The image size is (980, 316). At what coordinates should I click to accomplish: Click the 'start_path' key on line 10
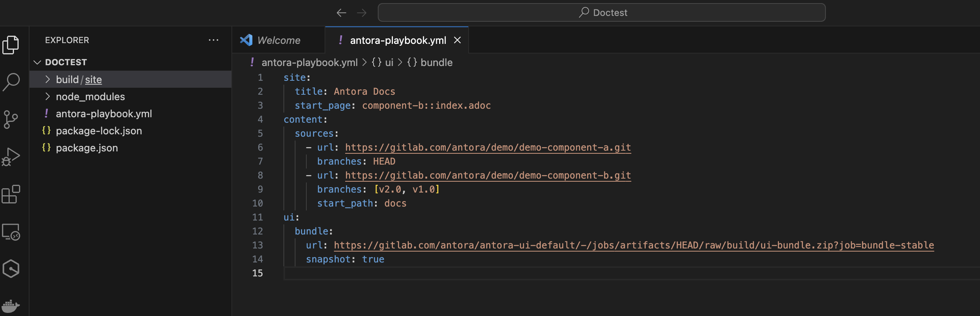tap(345, 203)
